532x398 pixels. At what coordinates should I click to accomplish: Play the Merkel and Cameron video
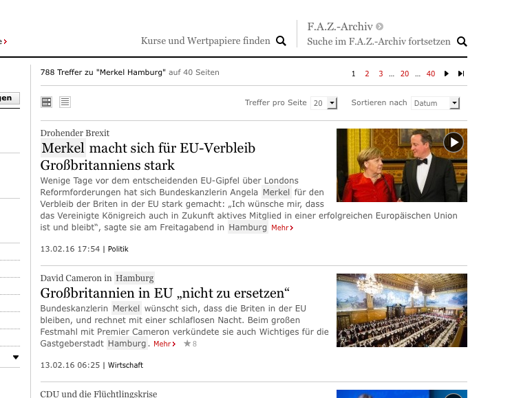tap(454, 142)
